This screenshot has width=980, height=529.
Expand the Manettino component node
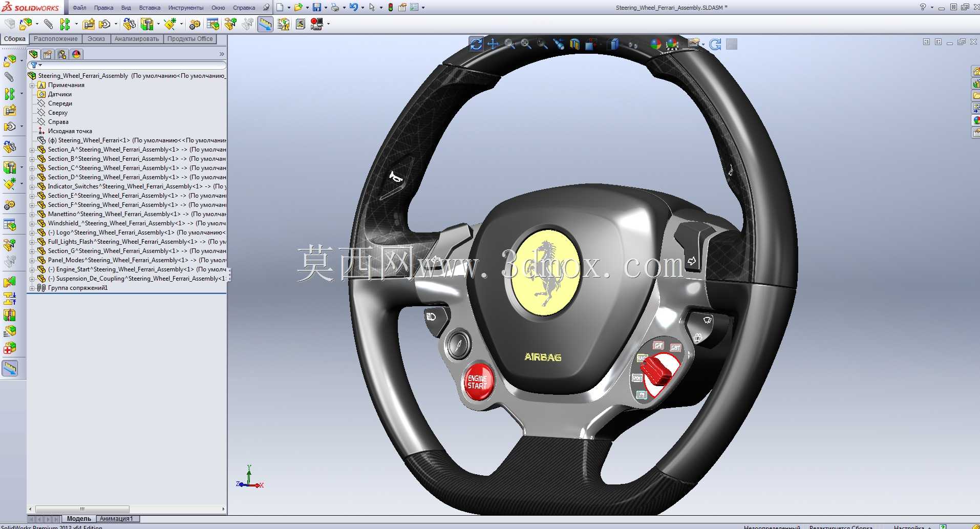coord(32,214)
